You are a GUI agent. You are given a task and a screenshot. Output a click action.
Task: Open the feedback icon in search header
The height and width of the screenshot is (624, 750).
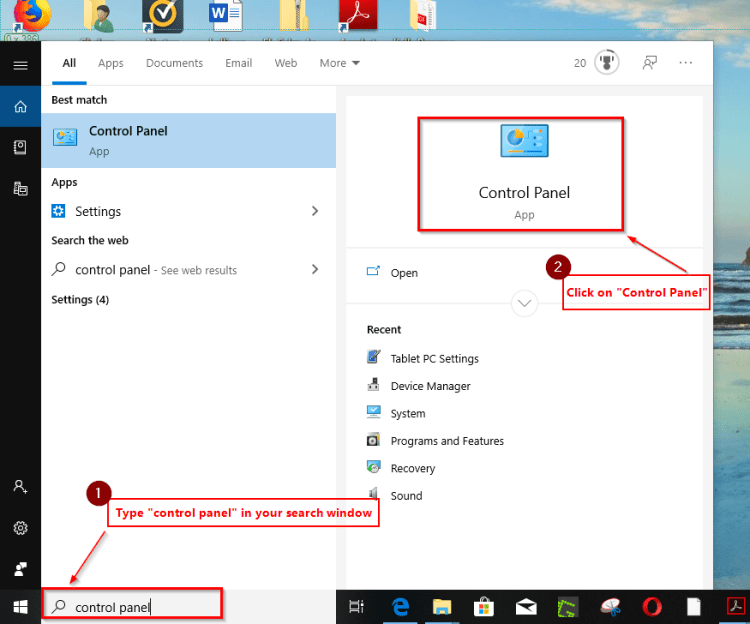click(x=650, y=63)
